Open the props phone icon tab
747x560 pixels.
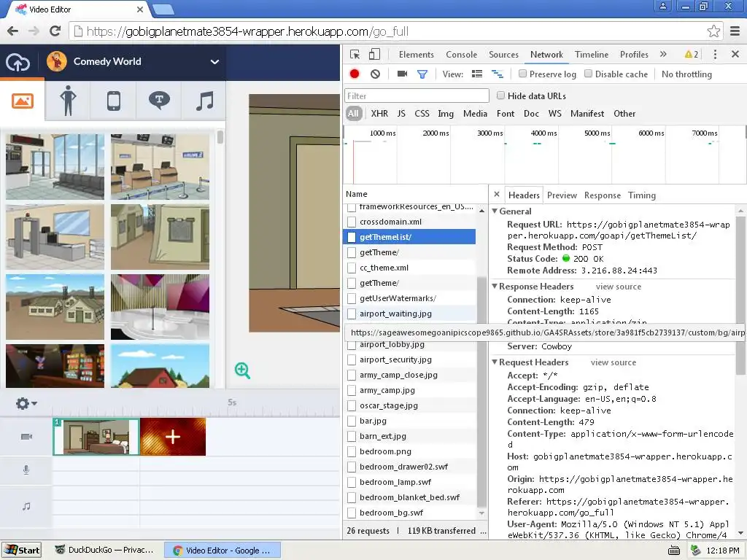click(113, 101)
